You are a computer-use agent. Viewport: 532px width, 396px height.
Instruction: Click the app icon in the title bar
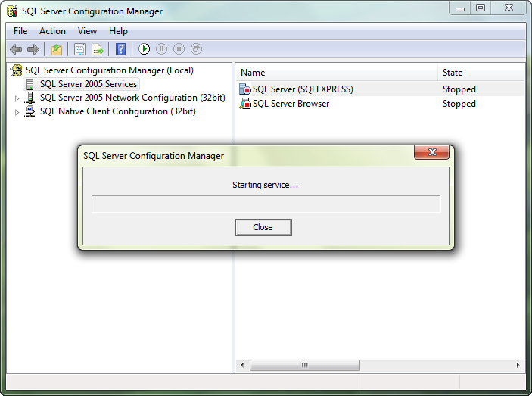(12, 11)
